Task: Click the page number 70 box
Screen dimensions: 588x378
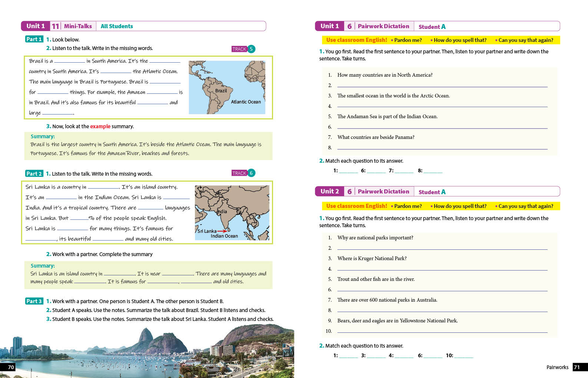Action: coord(11,367)
